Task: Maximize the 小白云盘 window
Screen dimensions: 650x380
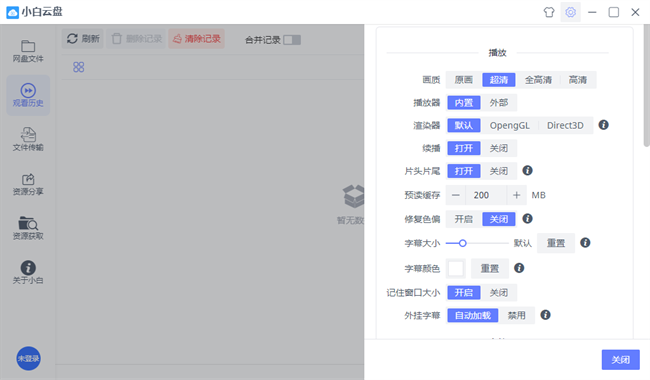Action: coord(614,12)
